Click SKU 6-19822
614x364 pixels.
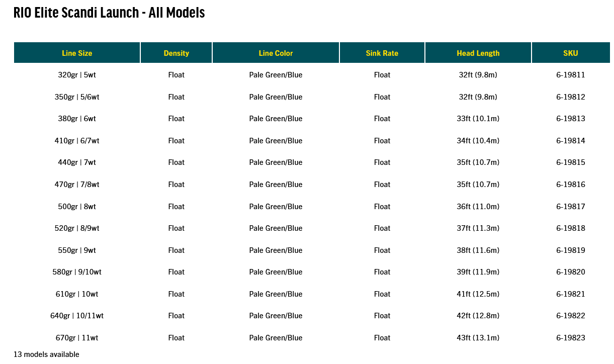click(571, 316)
